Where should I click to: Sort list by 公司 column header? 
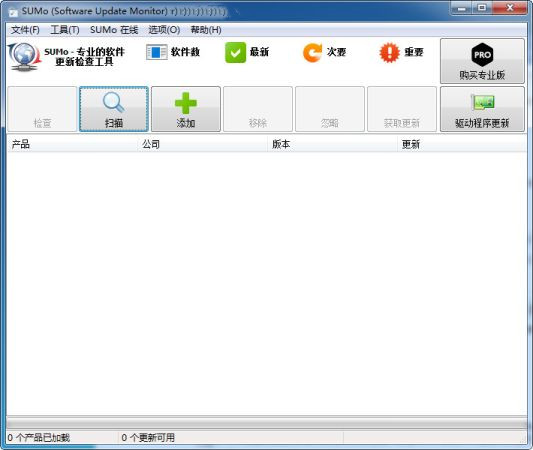click(202, 144)
